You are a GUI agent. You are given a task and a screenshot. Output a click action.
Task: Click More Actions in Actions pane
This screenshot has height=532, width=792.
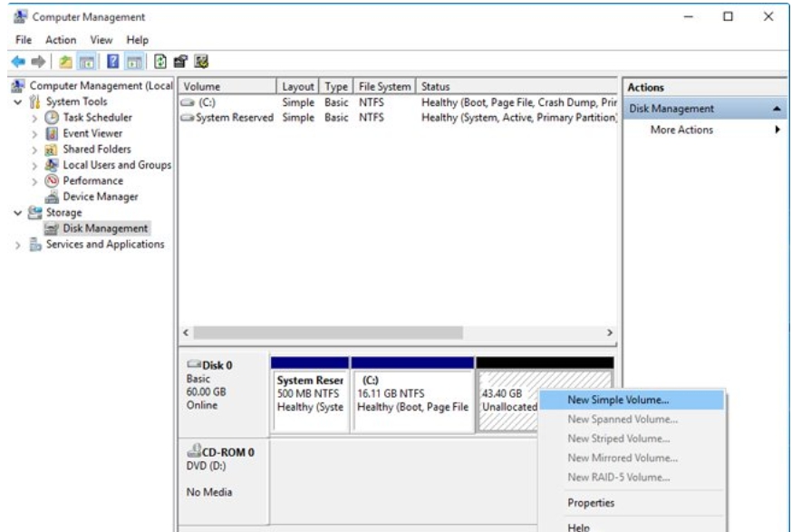[x=681, y=130]
